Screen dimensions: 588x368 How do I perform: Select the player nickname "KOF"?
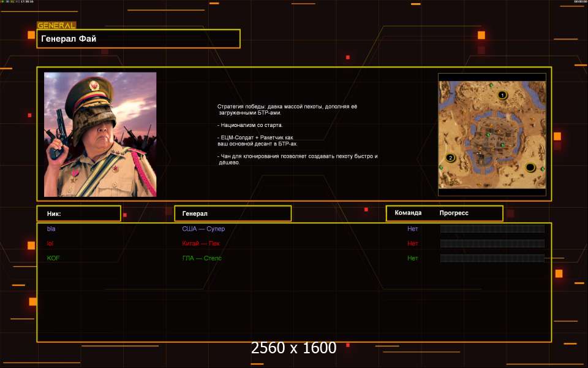tap(53, 258)
